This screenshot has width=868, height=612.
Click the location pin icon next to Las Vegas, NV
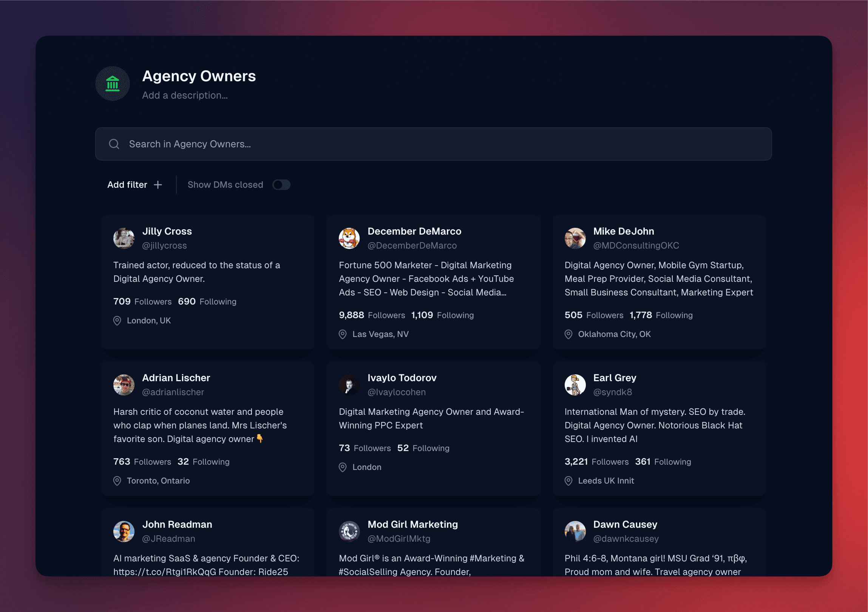[x=343, y=334]
